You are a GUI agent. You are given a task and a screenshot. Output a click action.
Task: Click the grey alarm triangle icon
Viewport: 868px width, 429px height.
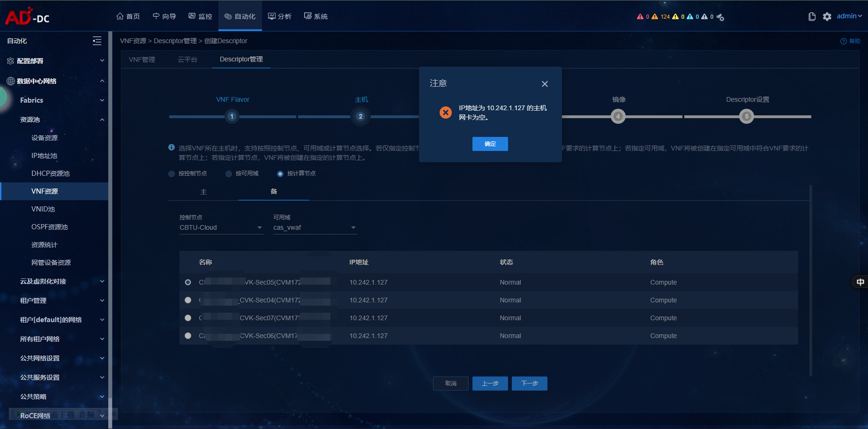click(x=704, y=16)
